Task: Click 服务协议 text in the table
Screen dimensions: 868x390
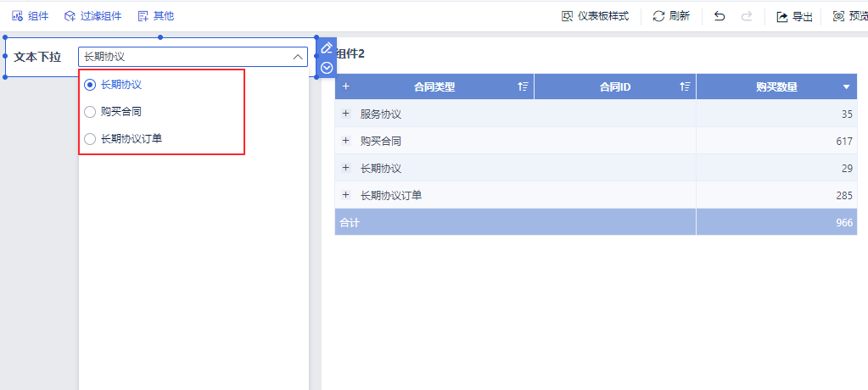Action: click(x=381, y=114)
